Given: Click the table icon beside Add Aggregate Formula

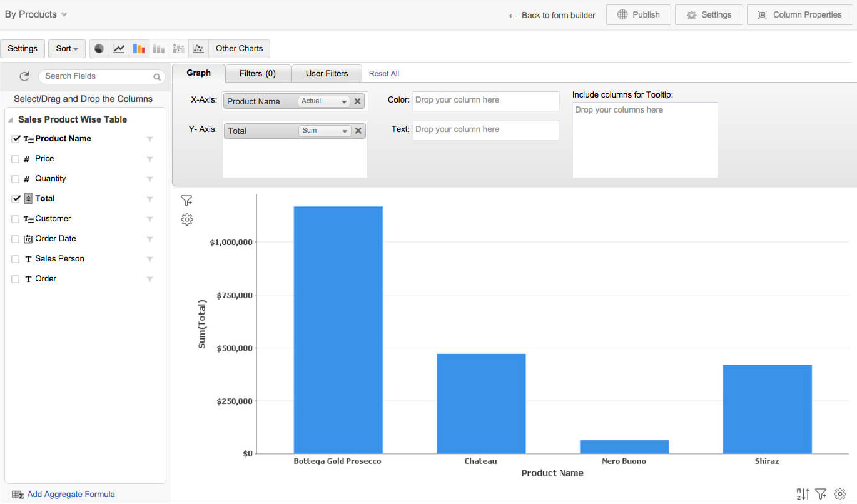Looking at the screenshot, I should click(x=18, y=495).
